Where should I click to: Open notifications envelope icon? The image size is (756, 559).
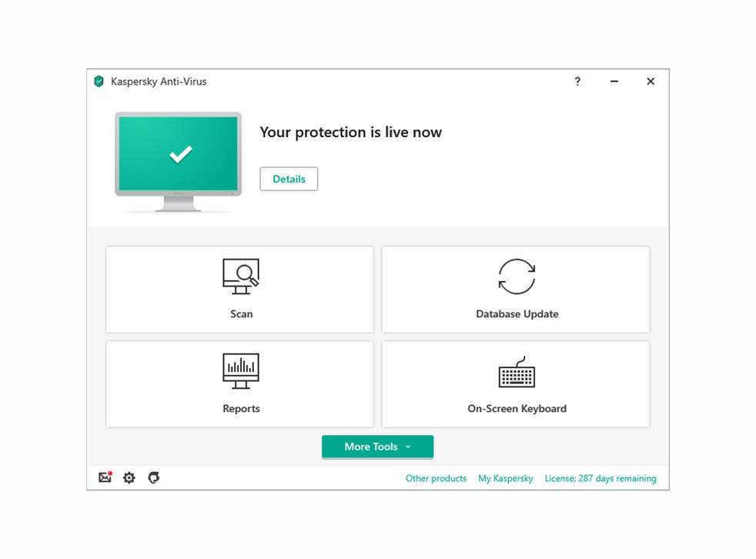105,477
